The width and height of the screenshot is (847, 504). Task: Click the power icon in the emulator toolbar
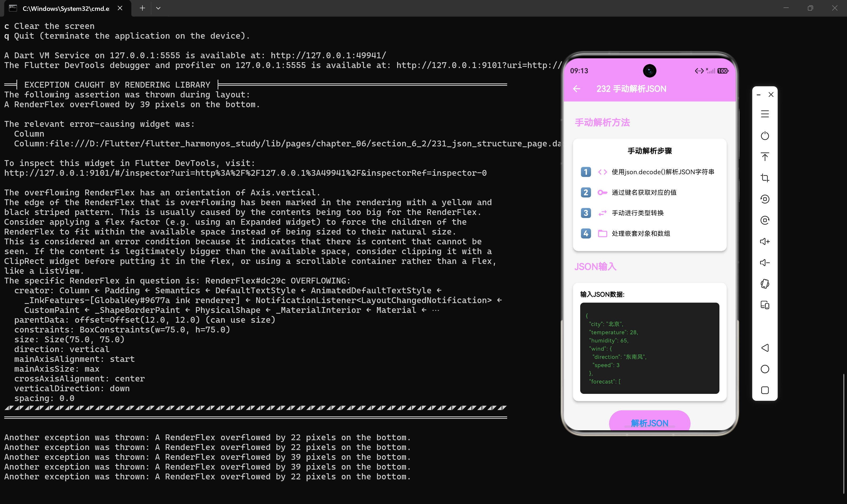764,136
